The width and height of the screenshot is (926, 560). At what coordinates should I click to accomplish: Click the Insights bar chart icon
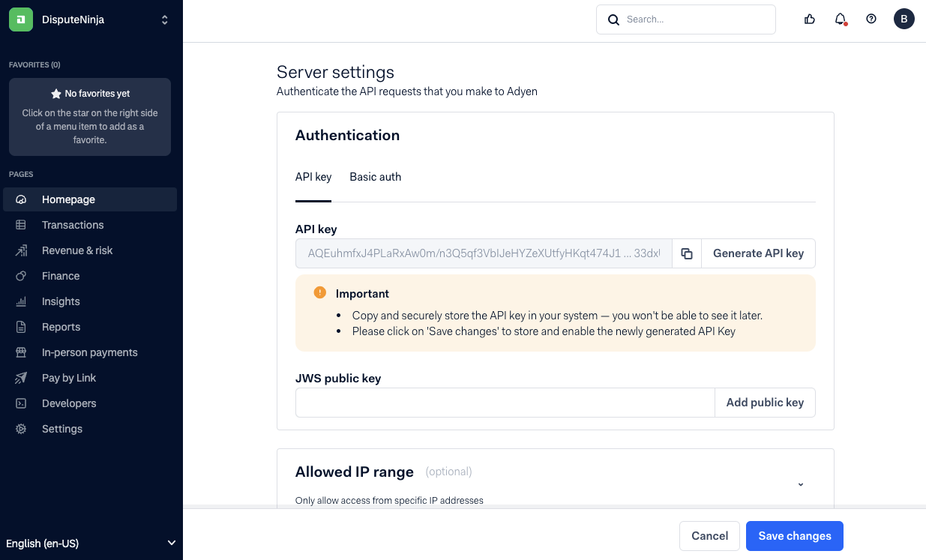[x=21, y=301]
